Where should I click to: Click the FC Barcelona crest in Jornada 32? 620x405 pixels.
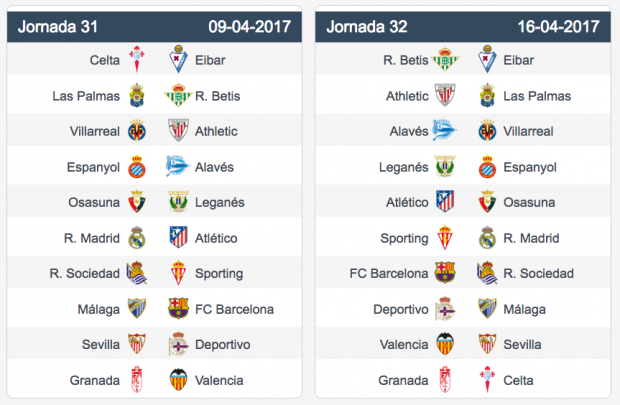pyautogui.click(x=445, y=273)
